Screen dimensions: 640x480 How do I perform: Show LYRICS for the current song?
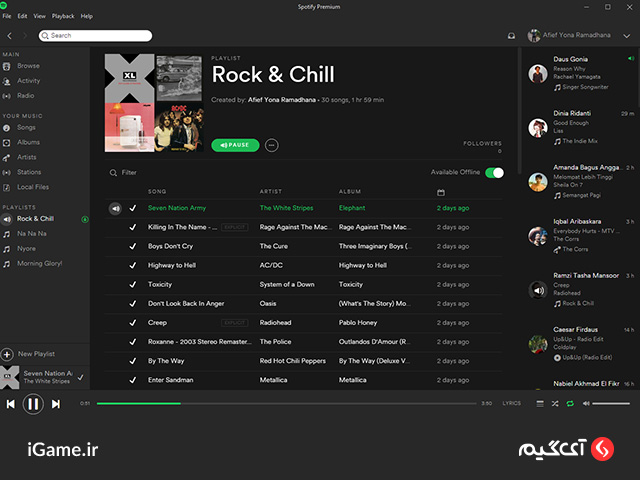[511, 403]
